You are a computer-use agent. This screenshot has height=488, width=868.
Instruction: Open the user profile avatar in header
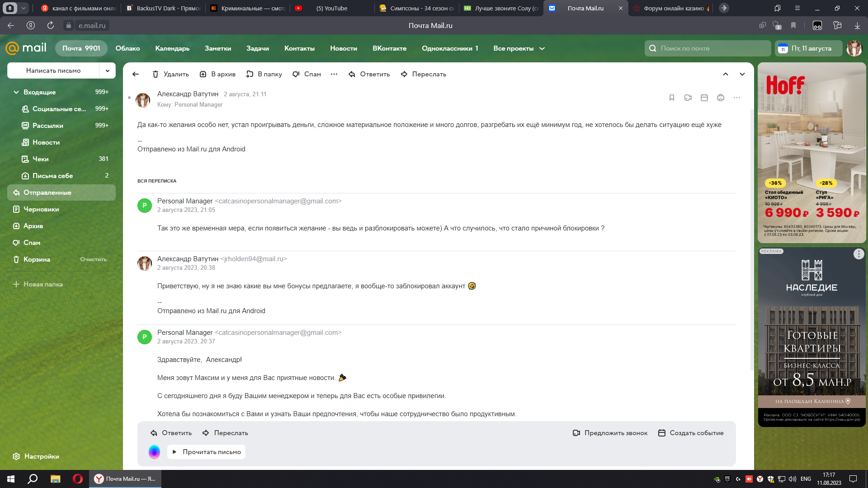[x=854, y=48]
